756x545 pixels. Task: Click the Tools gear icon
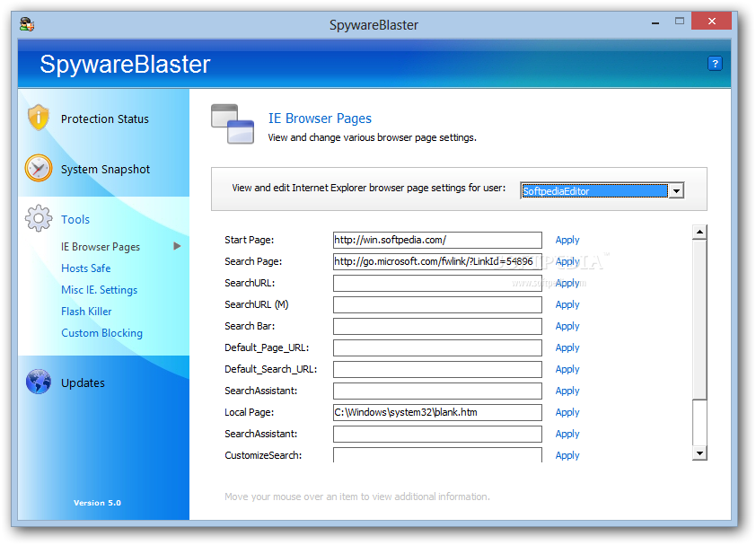tap(39, 218)
